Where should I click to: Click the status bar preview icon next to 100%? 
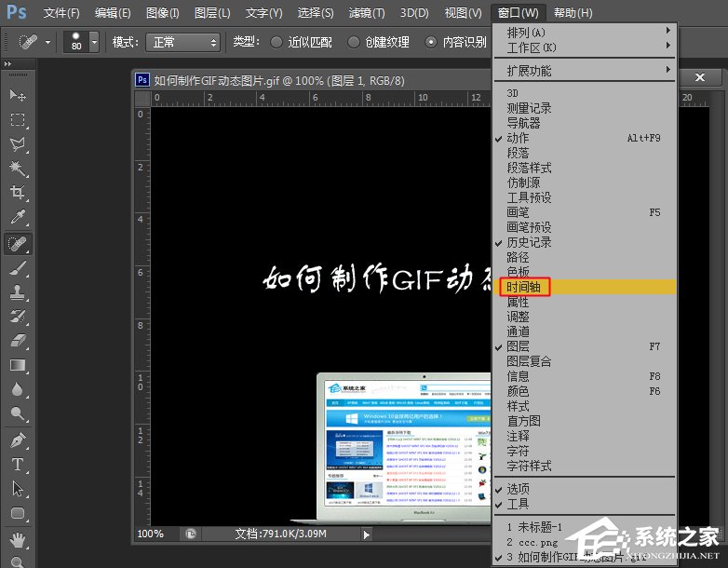click(190, 534)
